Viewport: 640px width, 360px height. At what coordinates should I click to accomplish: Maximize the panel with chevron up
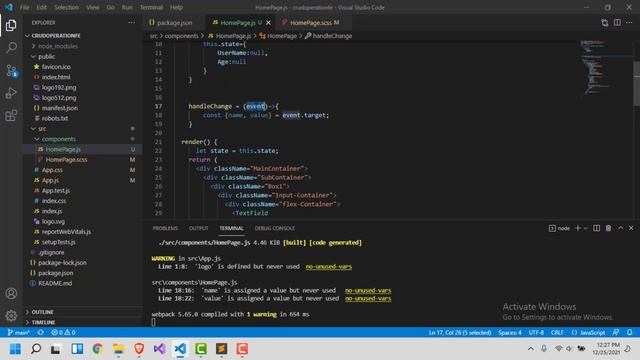620,228
